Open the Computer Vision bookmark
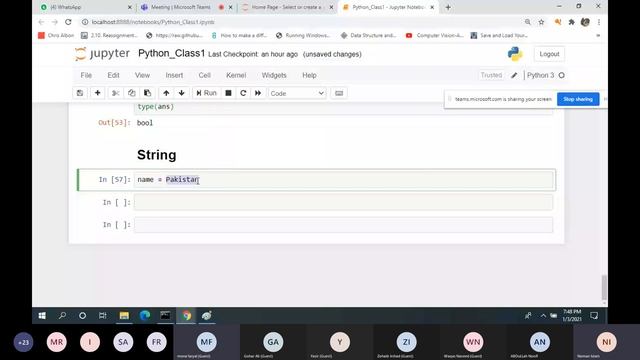Viewport: 640px width, 360px height. [x=435, y=36]
